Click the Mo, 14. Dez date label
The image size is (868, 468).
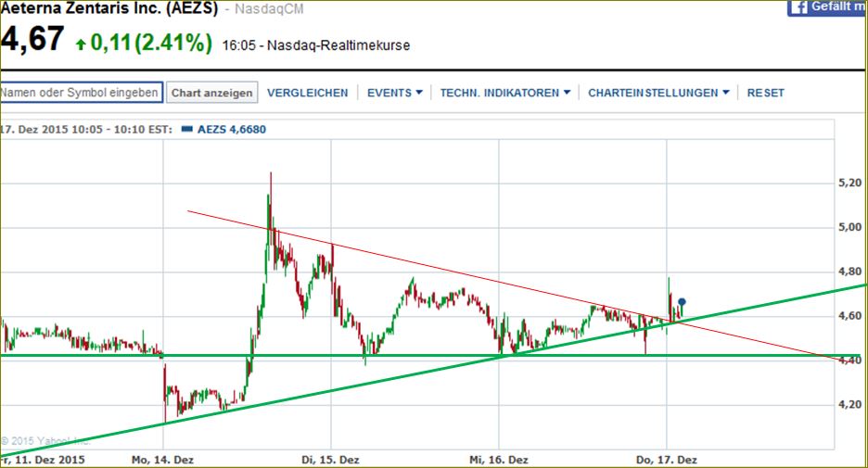coord(163,460)
